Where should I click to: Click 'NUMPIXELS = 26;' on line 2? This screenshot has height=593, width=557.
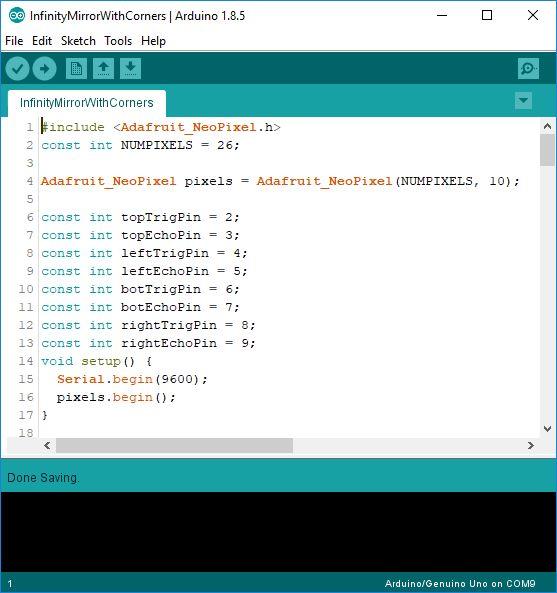(x=180, y=145)
